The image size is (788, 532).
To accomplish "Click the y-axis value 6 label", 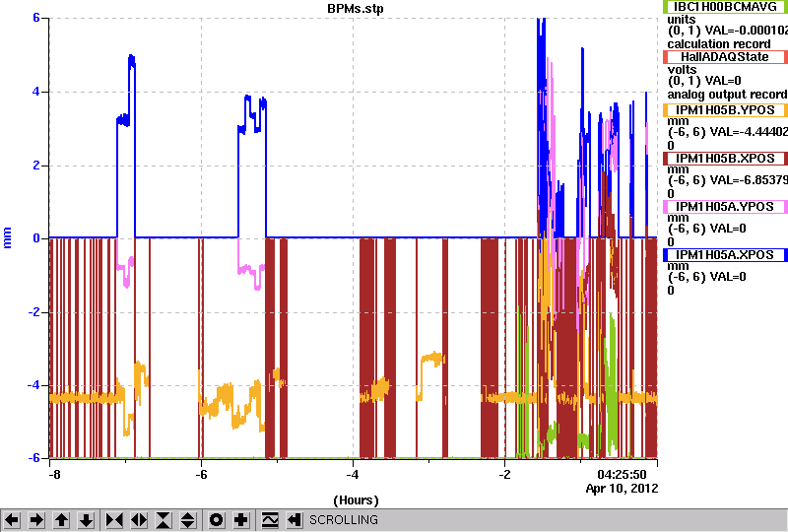I will (x=36, y=18).
